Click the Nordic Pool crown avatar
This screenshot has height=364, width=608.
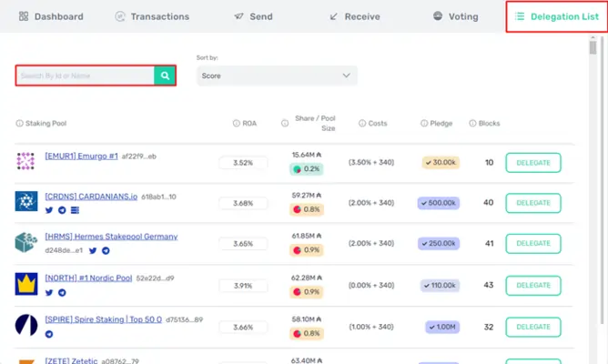[x=26, y=284]
